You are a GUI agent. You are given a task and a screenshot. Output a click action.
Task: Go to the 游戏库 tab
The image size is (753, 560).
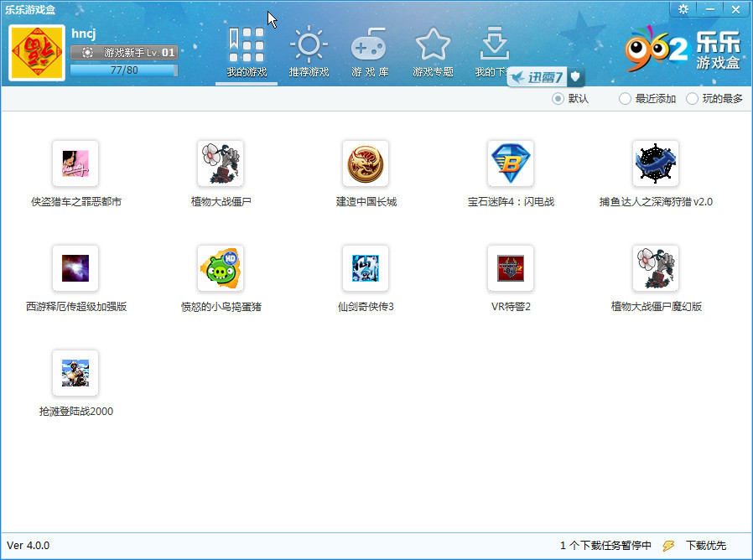tap(370, 53)
